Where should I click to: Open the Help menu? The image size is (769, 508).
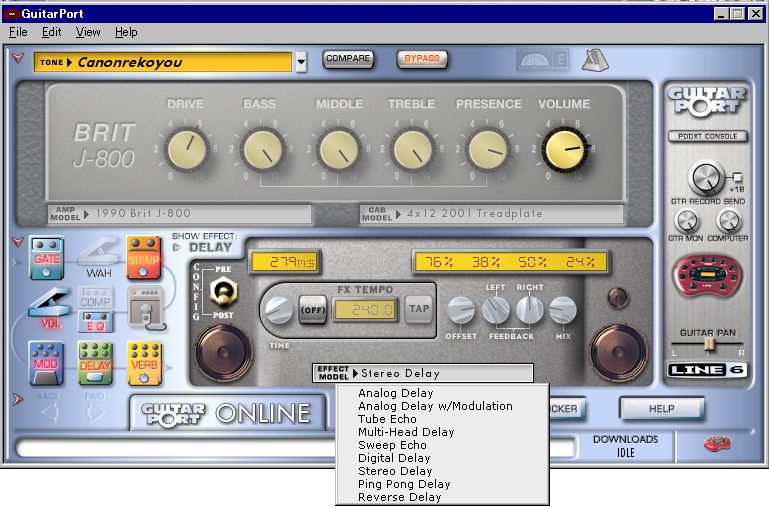126,32
